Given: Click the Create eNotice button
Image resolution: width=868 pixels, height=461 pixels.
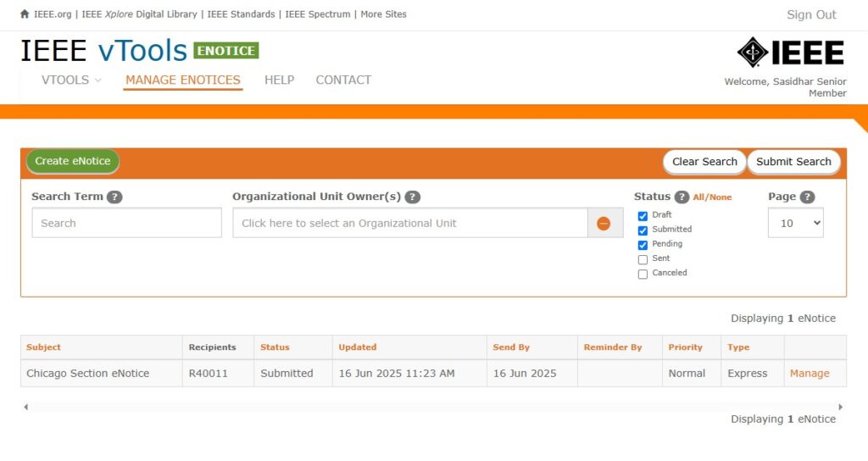Looking at the screenshot, I should tap(73, 161).
